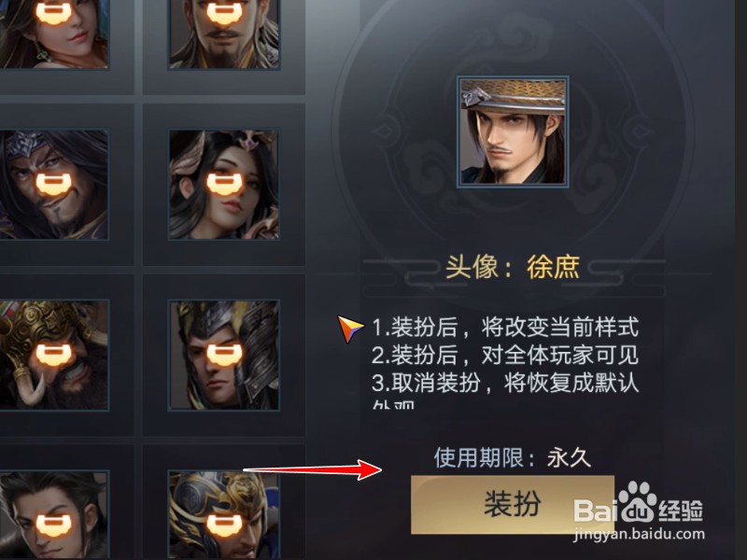Click the 头像：徐庶 title label

pos(513,267)
